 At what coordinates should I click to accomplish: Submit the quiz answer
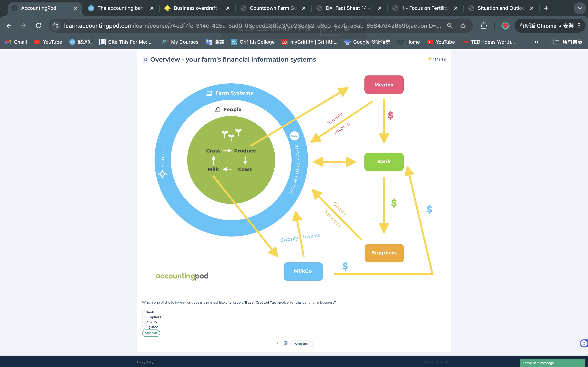pos(151,333)
